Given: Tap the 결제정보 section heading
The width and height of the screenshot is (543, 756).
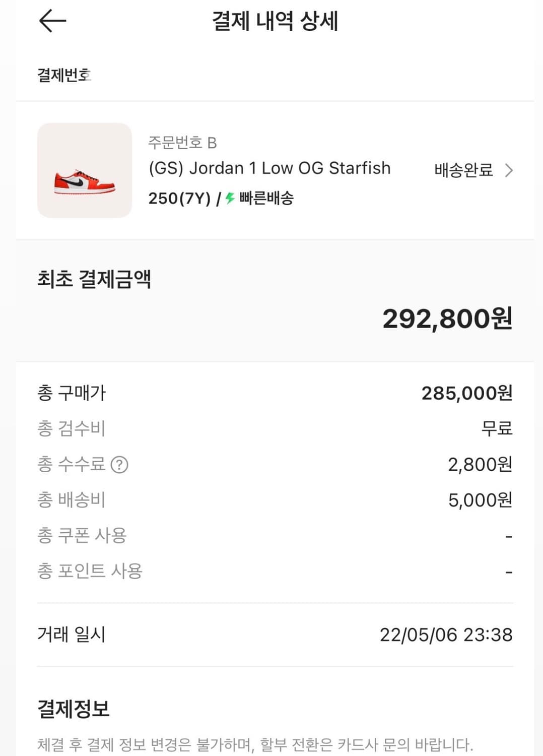Looking at the screenshot, I should [x=74, y=709].
